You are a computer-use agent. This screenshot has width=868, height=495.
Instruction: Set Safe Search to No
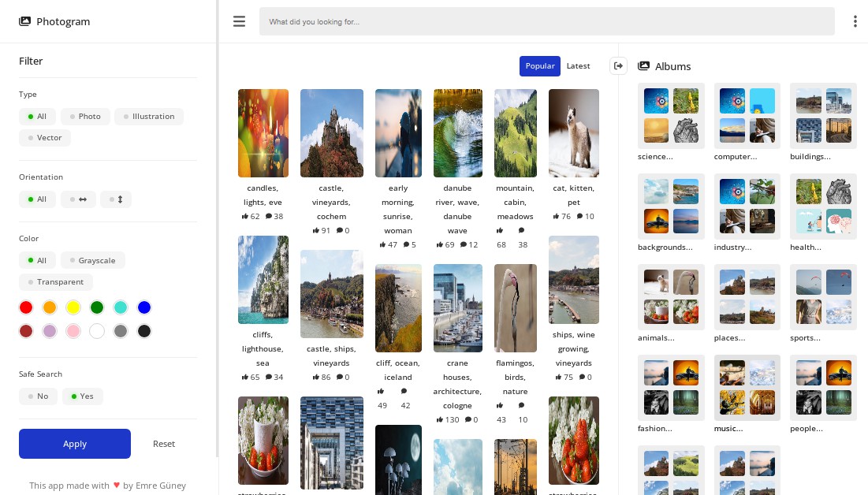[38, 396]
